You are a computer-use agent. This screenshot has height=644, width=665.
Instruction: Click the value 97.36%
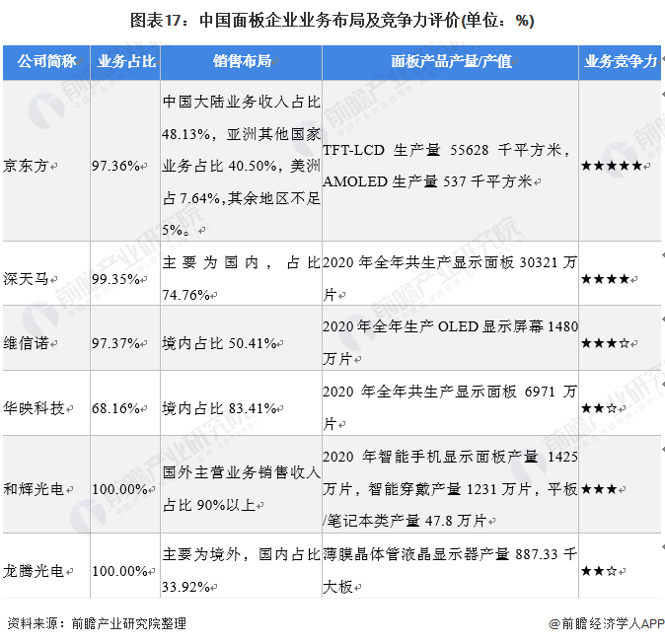pos(115,166)
